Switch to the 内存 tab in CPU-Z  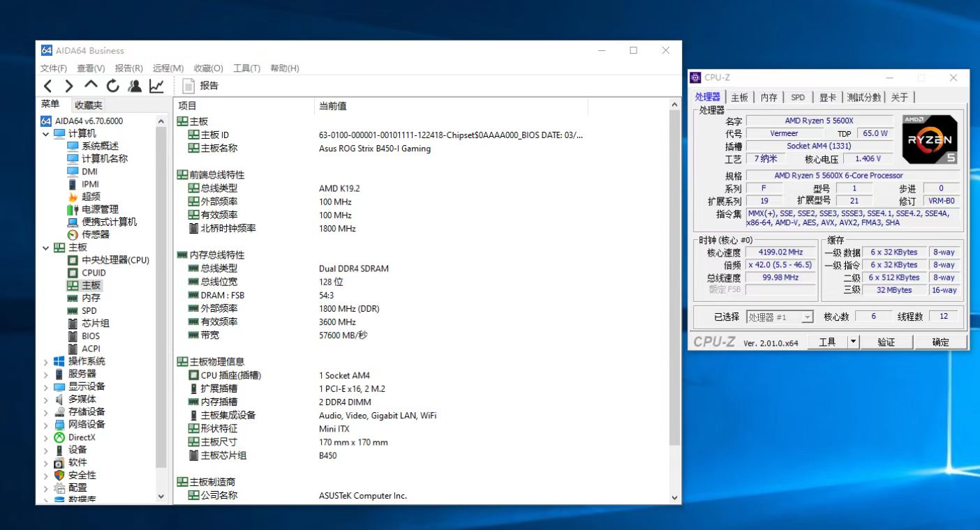[x=769, y=98]
